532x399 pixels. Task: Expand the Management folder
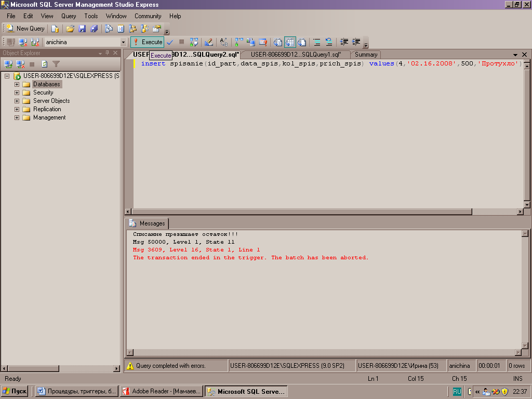17,118
